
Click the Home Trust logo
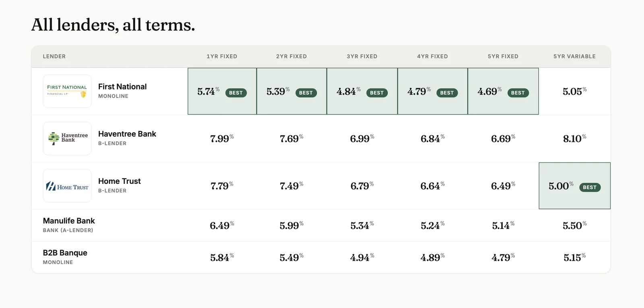[x=67, y=185]
